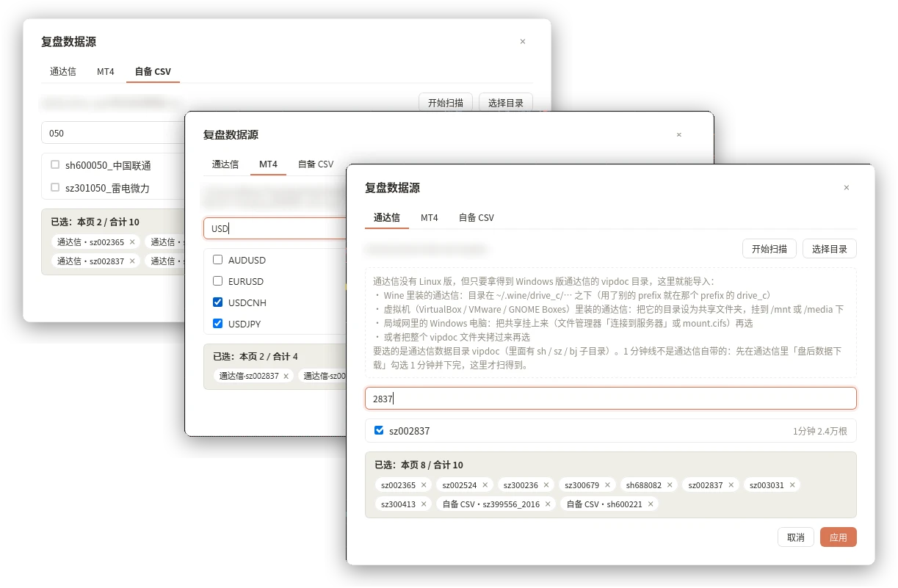Remove 通达信・sz002837 chip in the 050-search dialog
898x588 pixels.
coord(132,261)
